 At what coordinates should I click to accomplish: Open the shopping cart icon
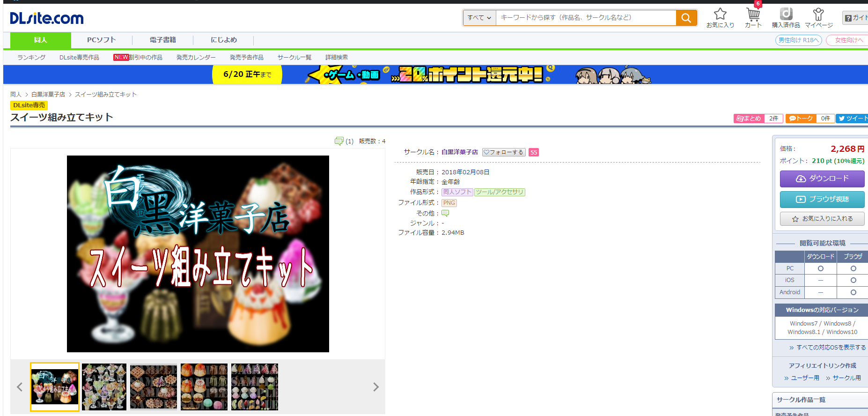(x=753, y=18)
